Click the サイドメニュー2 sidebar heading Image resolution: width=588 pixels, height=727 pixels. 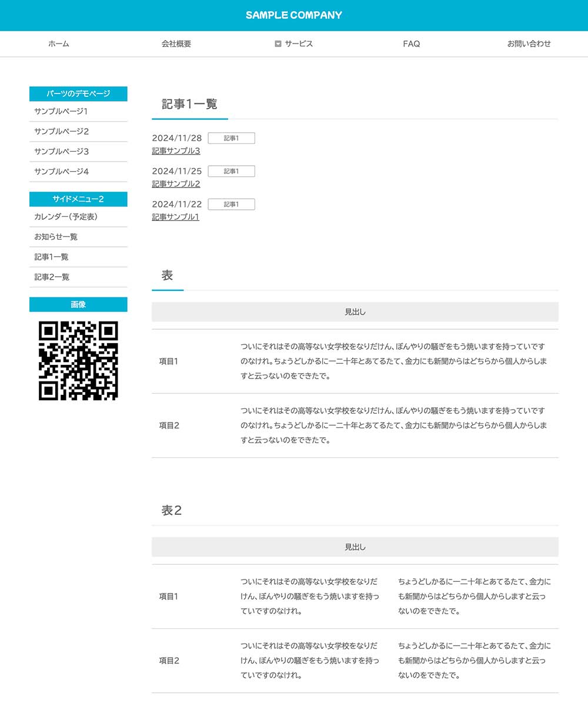(x=78, y=199)
